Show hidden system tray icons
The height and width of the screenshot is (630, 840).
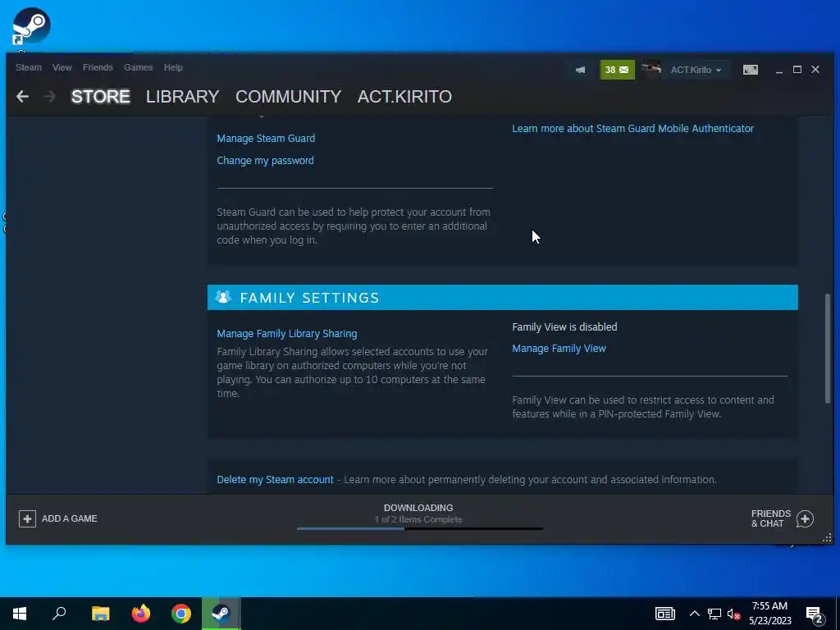[694, 614]
